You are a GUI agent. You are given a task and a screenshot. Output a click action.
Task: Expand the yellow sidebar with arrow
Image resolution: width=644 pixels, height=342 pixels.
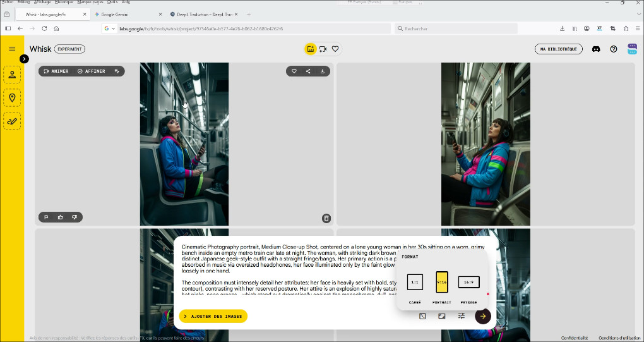(x=24, y=59)
